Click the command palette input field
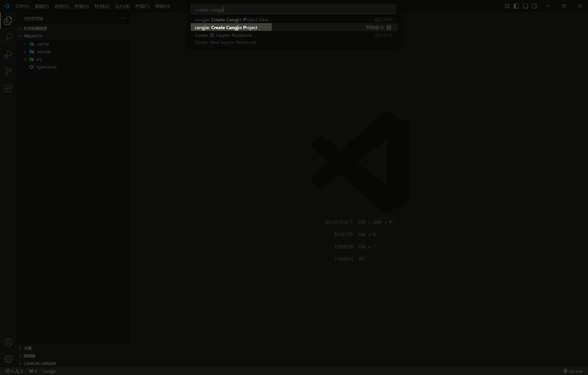The width and height of the screenshot is (588, 375). 293,10
